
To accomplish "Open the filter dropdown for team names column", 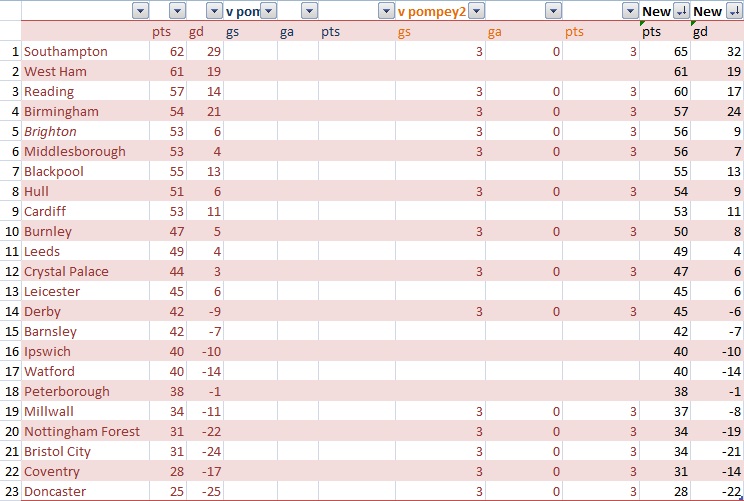I will point(140,11).
